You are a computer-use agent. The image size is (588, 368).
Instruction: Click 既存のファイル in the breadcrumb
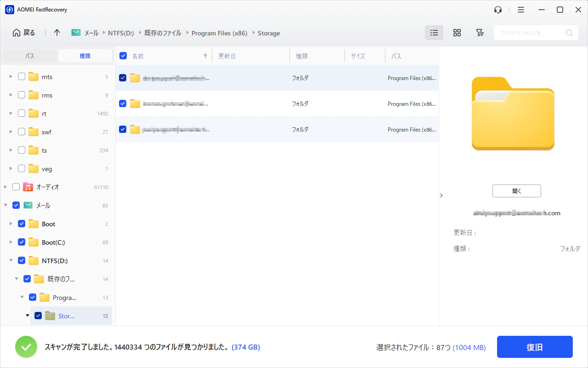[x=163, y=33]
